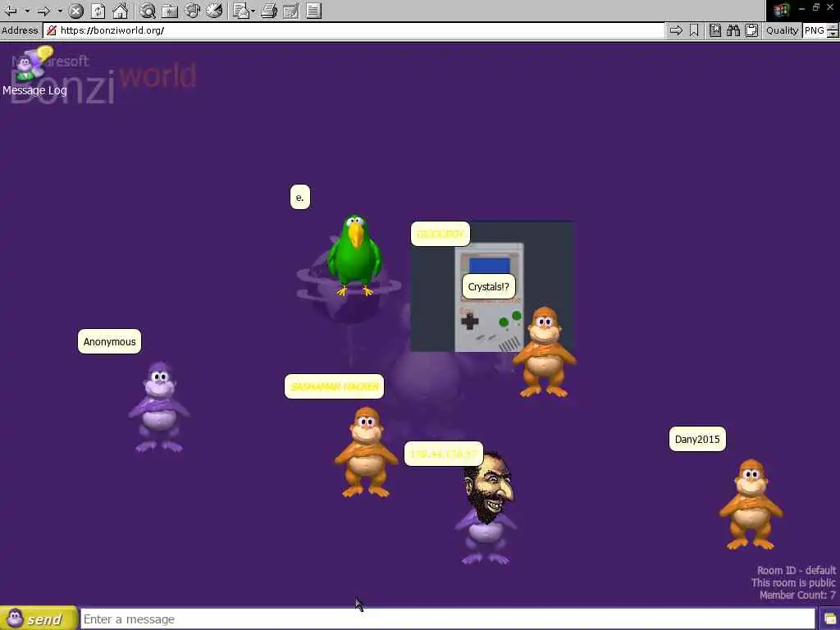Click the 'Room ID - default' text
Image resolution: width=840 pixels, height=630 pixels.
click(796, 571)
